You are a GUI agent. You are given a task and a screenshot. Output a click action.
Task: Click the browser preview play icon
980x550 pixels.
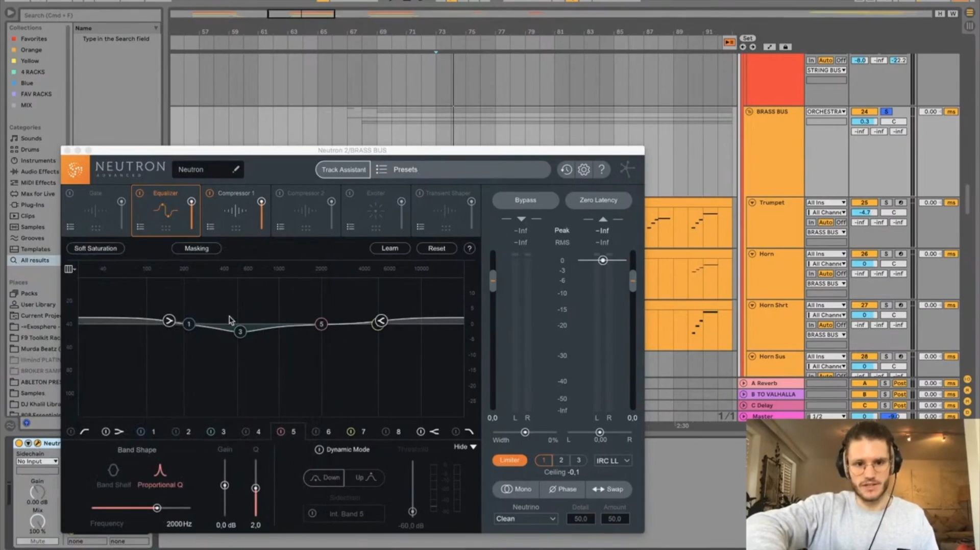click(x=10, y=13)
